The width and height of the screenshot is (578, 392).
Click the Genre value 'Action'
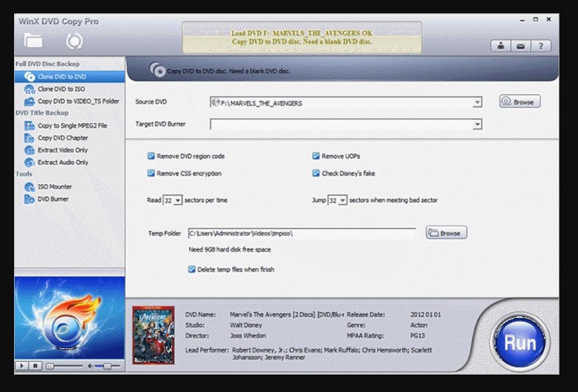419,325
